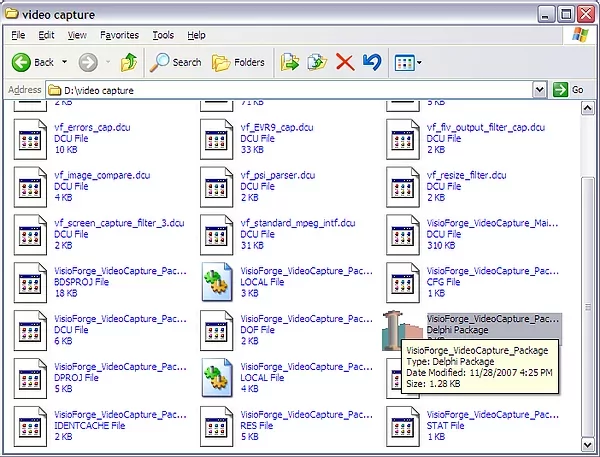600x457 pixels.
Task: Click the Copy To toolbar icon
Action: tap(318, 62)
